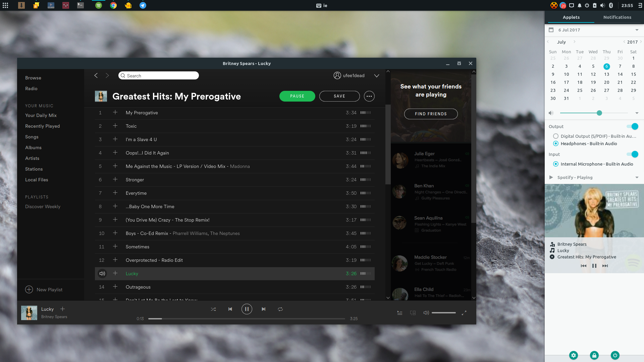Mute system volume speaker in sidebar
This screenshot has width=644, height=362.
pyautogui.click(x=551, y=113)
